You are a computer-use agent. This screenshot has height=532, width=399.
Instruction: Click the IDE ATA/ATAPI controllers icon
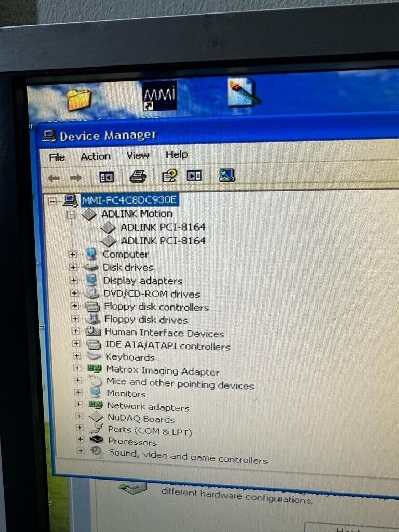[x=94, y=344]
